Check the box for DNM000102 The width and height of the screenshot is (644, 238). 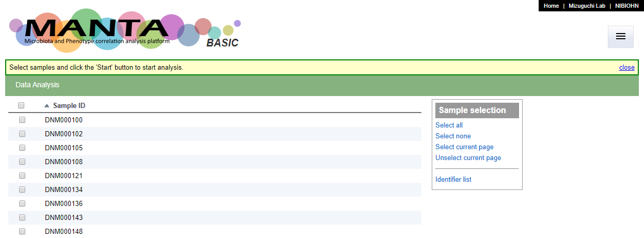click(22, 134)
